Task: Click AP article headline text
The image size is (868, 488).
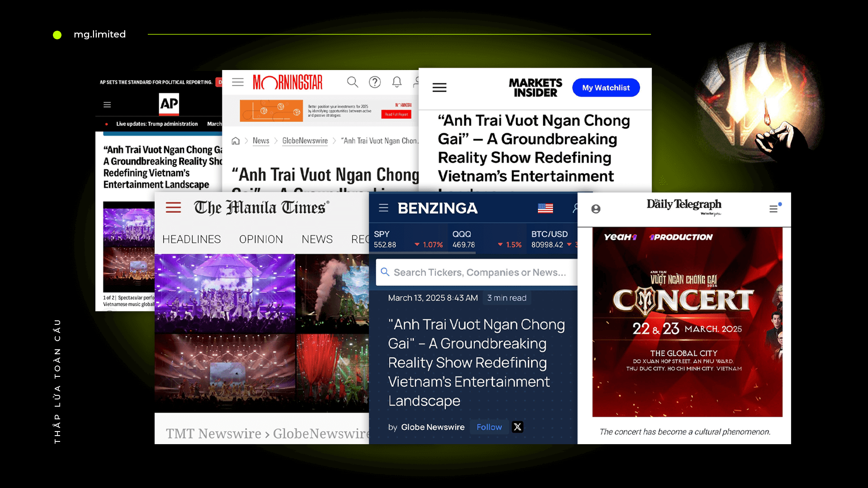Action: pyautogui.click(x=163, y=167)
